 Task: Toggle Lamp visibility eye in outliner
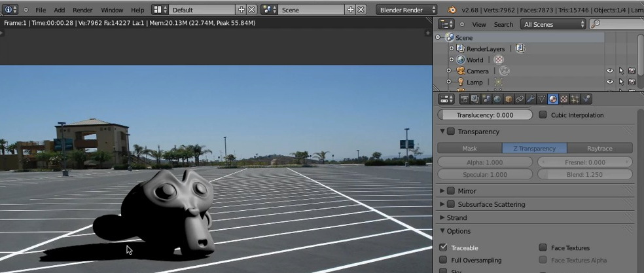point(610,82)
